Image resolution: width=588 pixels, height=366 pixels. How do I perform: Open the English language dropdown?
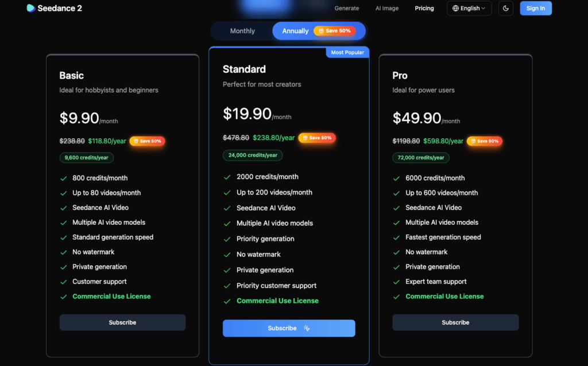pos(470,9)
